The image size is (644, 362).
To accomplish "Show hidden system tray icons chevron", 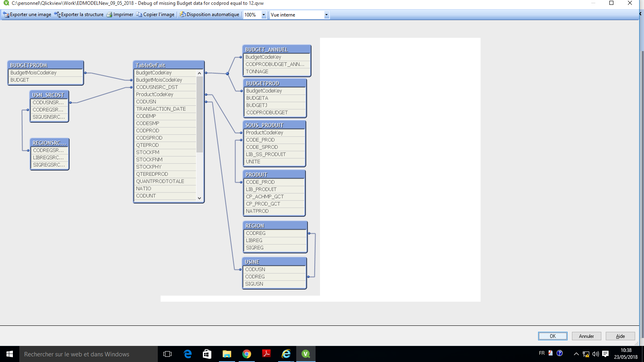I will pos(576,354).
